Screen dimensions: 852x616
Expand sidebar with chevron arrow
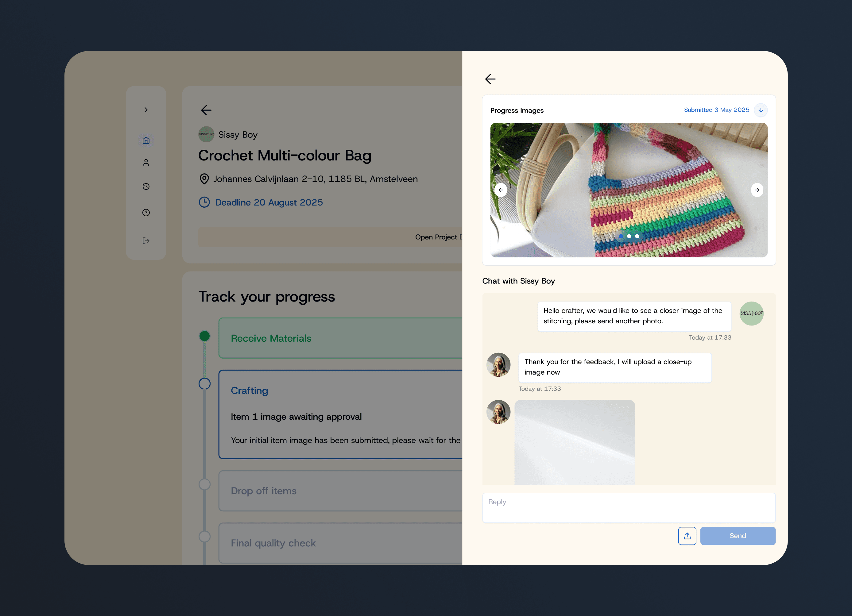[x=146, y=110]
